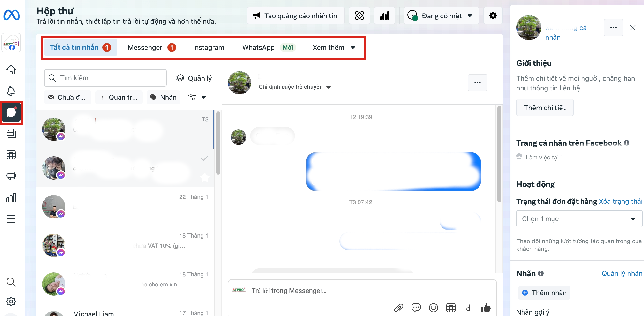
Task: Click the contact avatar in the chat header
Action: click(x=239, y=83)
